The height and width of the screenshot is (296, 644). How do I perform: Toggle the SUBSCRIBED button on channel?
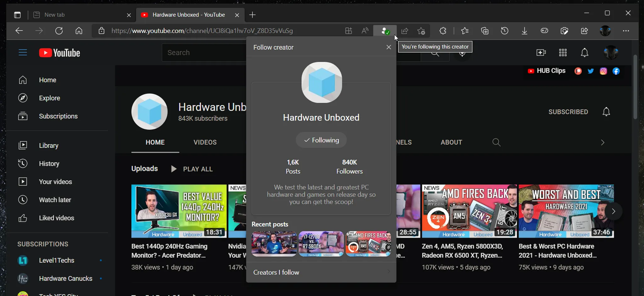tap(568, 112)
